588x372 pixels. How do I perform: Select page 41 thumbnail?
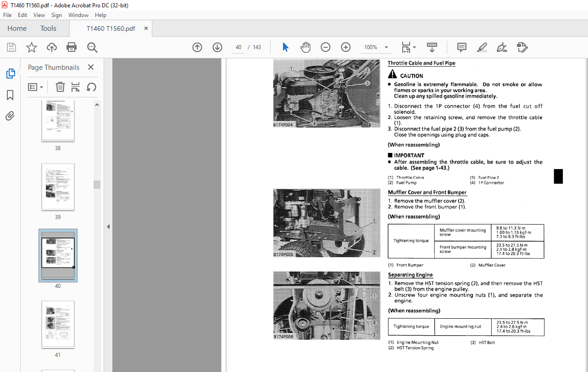[x=58, y=325]
